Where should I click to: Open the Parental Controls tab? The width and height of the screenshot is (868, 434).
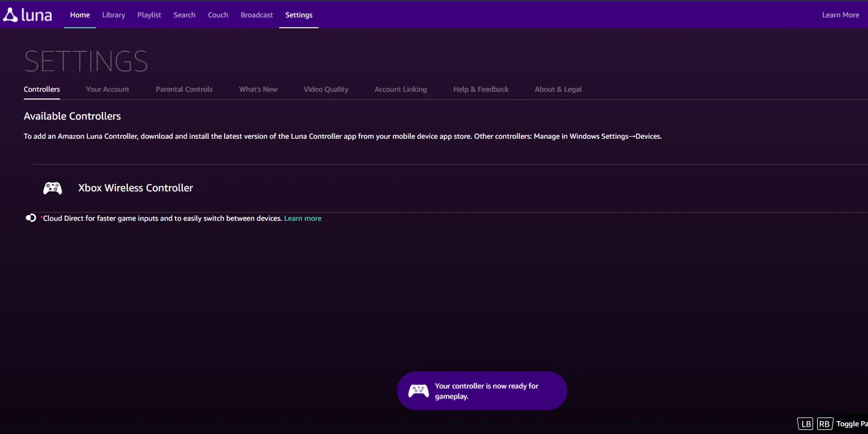[x=184, y=89]
